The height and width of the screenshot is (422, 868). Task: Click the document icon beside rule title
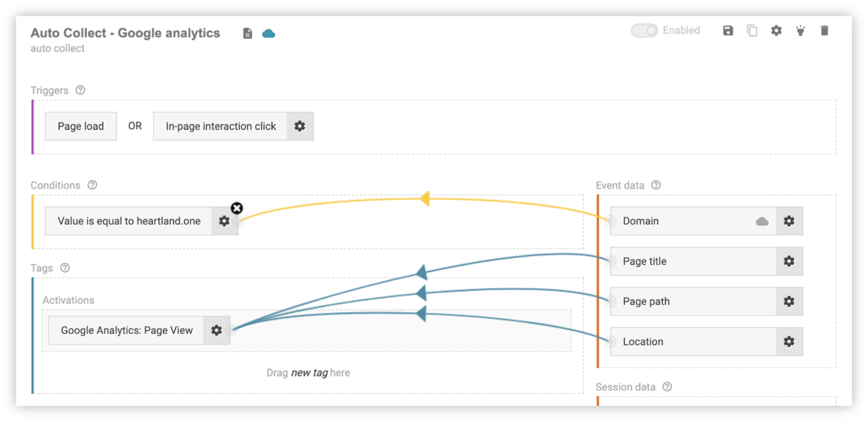click(247, 33)
